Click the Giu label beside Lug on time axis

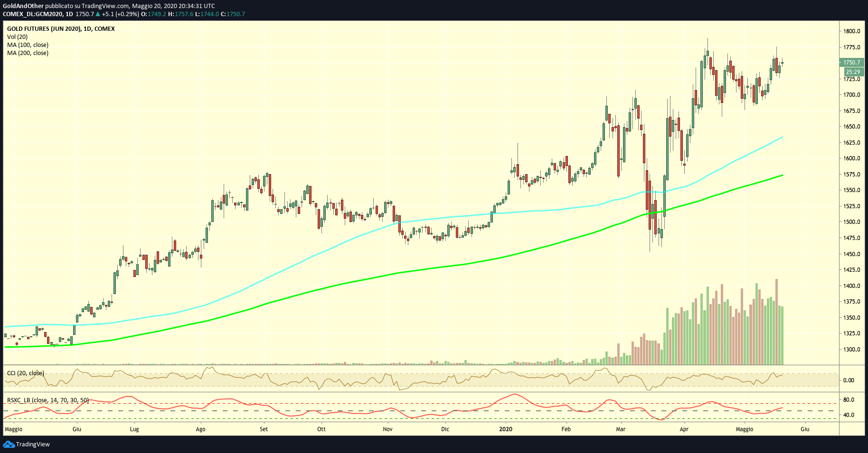pos(77,429)
